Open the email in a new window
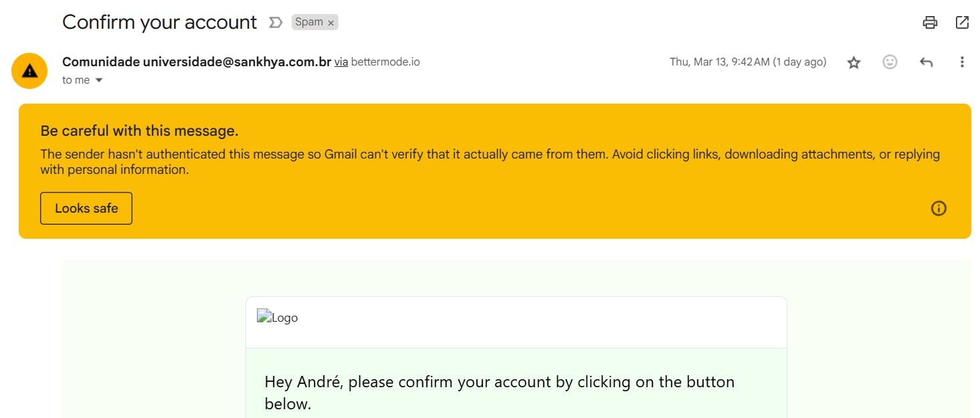 tap(962, 22)
